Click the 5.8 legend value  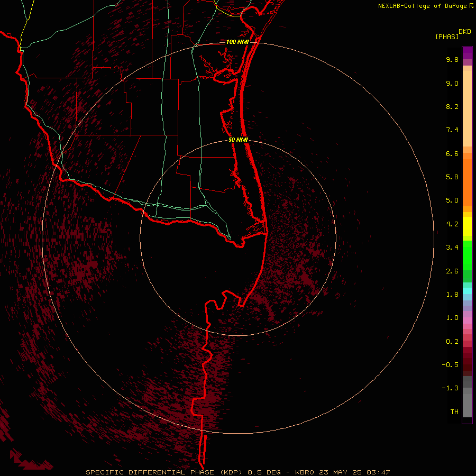[452, 177]
